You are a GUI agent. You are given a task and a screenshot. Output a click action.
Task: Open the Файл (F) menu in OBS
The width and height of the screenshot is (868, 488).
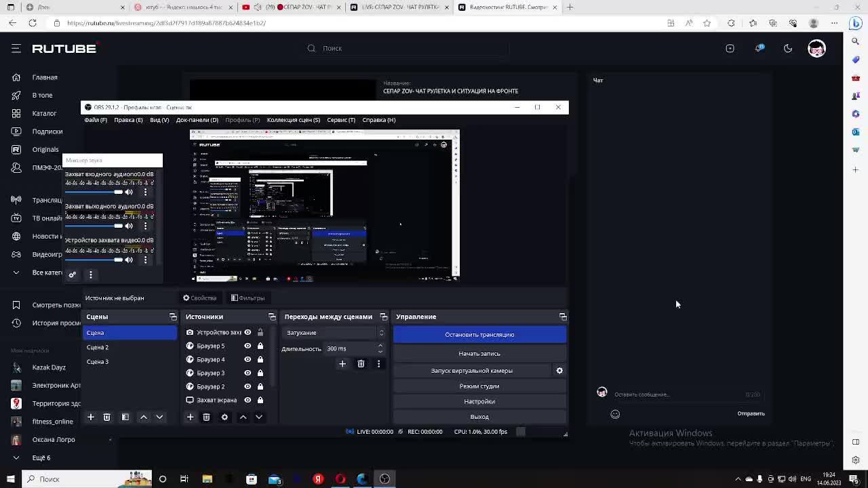click(96, 120)
